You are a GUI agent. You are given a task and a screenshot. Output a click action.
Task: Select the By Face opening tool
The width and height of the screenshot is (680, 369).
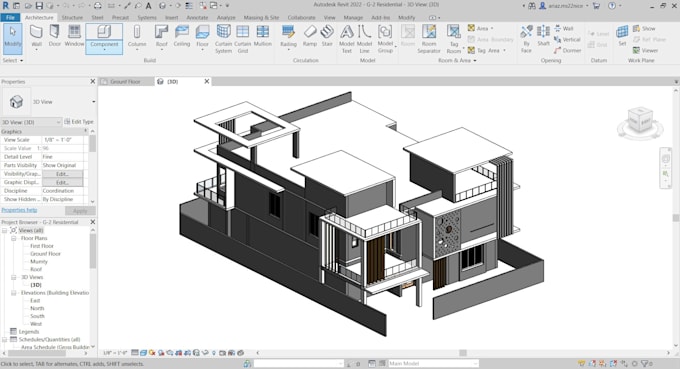(x=526, y=39)
